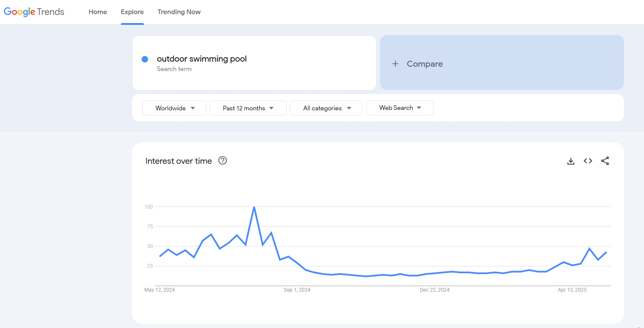Click the Search term label
The image size is (644, 328).
click(x=174, y=69)
